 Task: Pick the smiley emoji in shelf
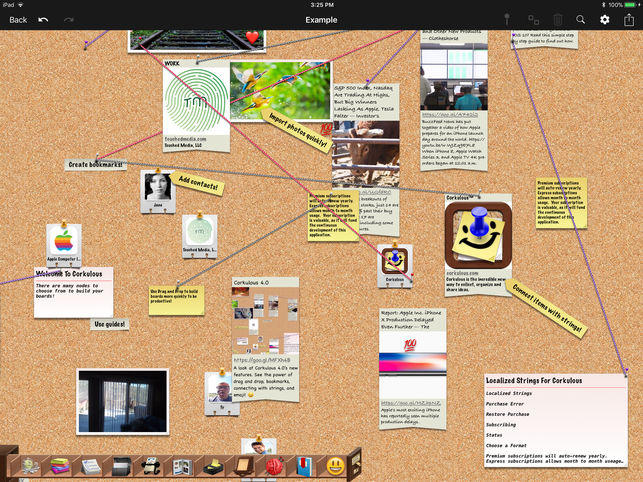pos(335,466)
